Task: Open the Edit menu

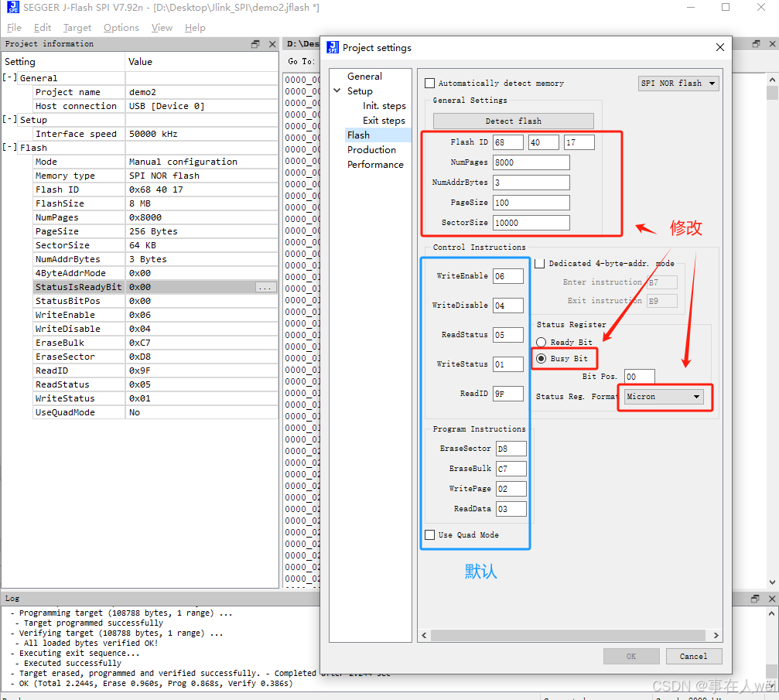Action: (x=43, y=27)
